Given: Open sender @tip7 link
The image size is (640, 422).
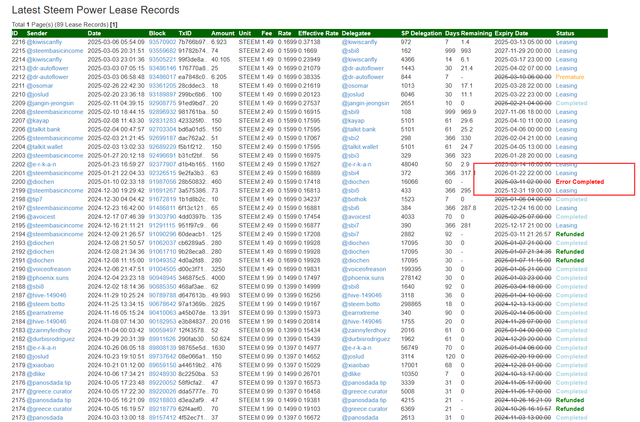Looking at the screenshot, I should pos(34,199).
